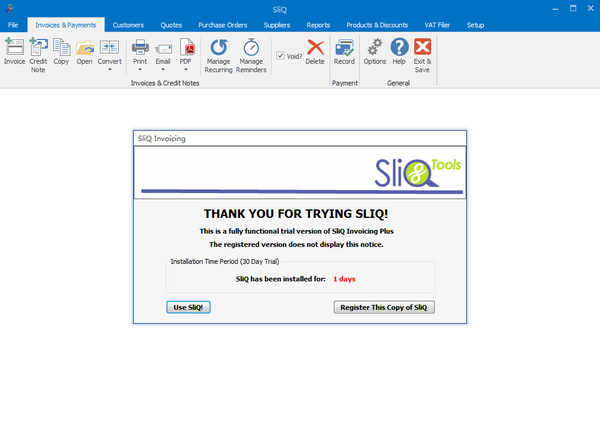Click the 'SliQ Invoicing' dialog title

coord(161,139)
